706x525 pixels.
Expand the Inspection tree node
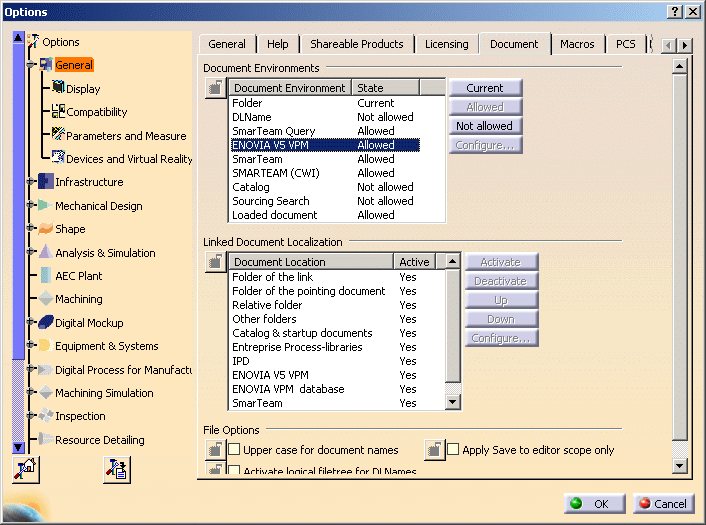pyautogui.click(x=31, y=415)
